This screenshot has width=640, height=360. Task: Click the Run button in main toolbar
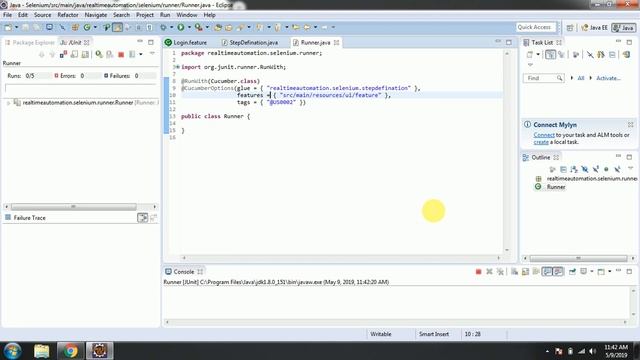(180, 27)
